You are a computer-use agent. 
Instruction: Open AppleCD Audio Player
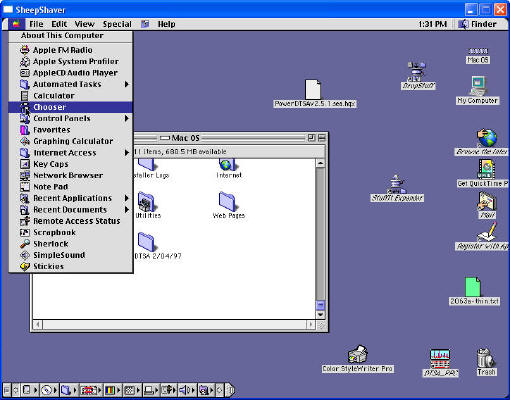coord(71,73)
